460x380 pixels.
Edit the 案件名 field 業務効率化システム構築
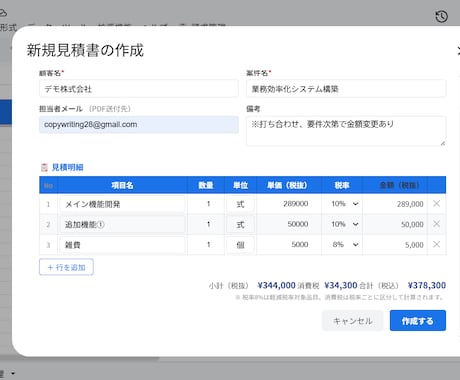pos(346,89)
